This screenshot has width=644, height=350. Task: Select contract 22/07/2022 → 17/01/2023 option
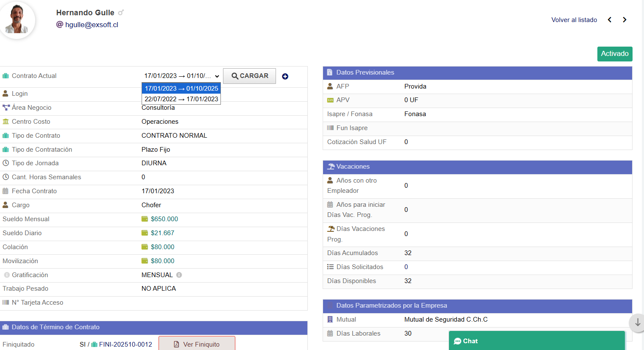coord(181,99)
